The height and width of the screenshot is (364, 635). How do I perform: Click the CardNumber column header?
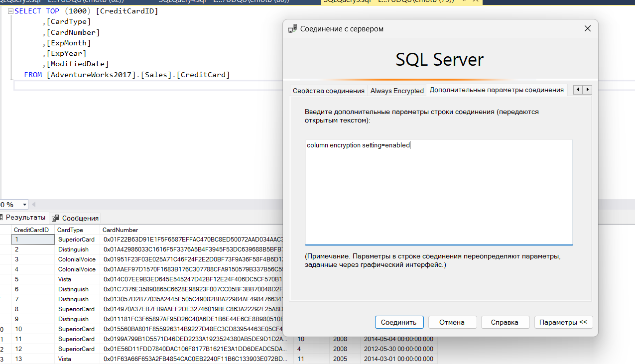(192, 230)
